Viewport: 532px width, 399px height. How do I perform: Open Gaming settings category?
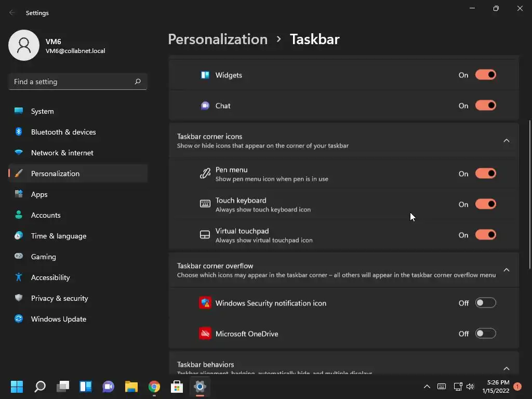[x=78, y=257]
